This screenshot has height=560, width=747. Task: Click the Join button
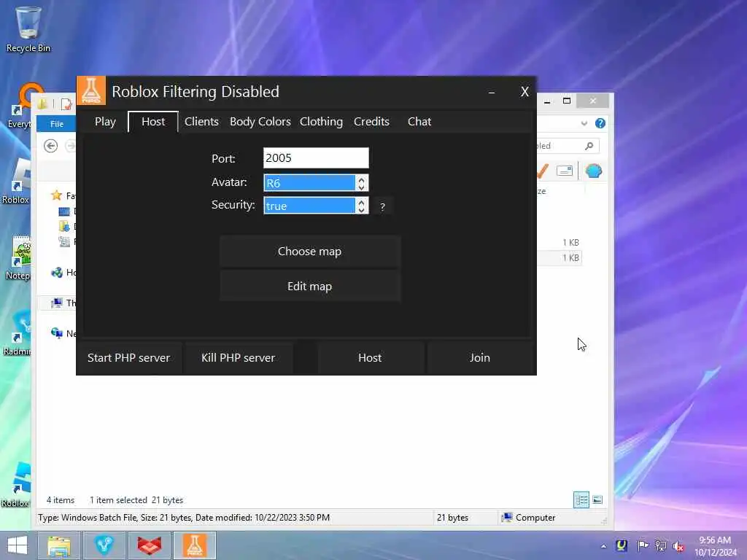click(x=480, y=357)
